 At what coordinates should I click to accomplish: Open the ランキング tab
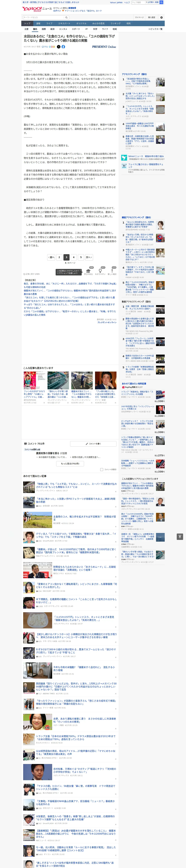[115, 24]
